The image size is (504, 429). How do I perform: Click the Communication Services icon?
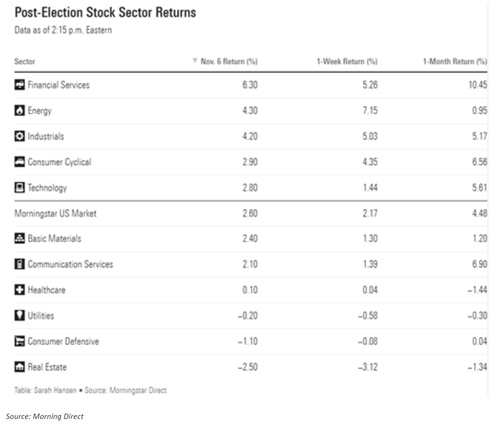20,264
